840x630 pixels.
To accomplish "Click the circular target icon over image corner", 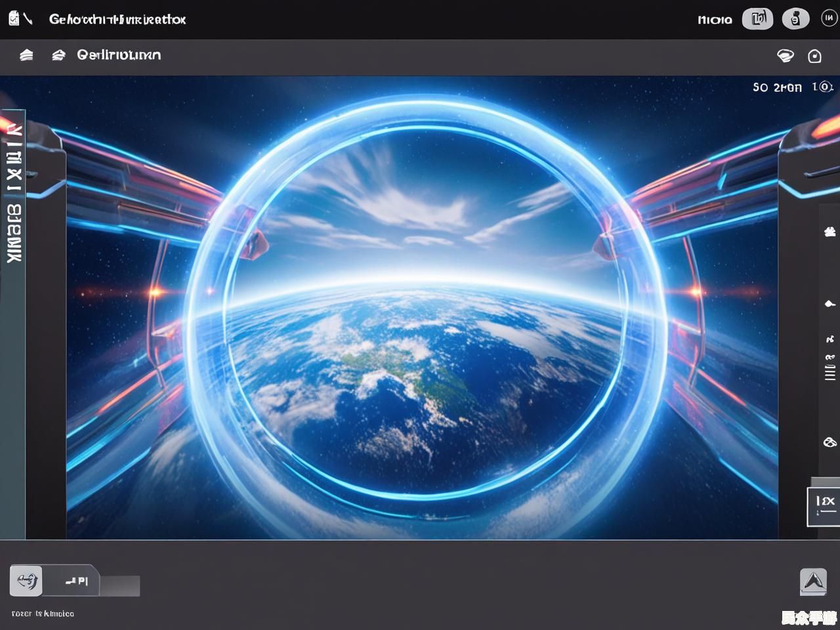I will (x=824, y=87).
